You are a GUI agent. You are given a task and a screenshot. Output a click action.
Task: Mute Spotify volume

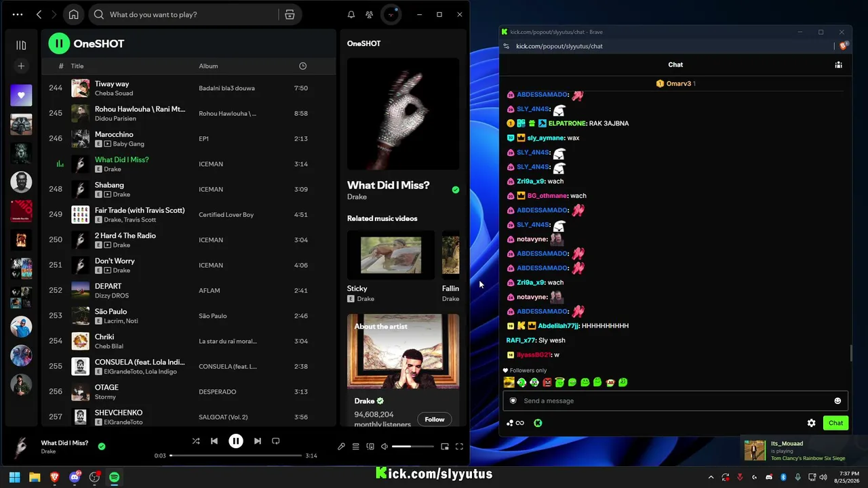384,447
